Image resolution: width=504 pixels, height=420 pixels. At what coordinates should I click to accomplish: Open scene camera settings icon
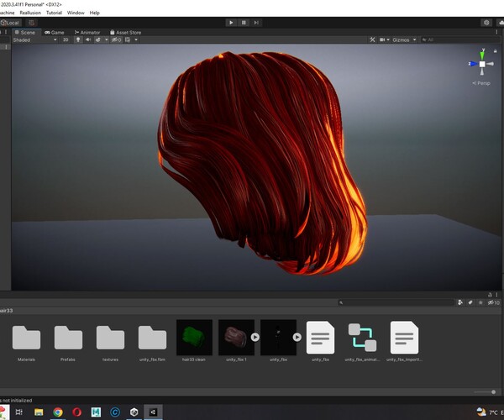tap(382, 39)
